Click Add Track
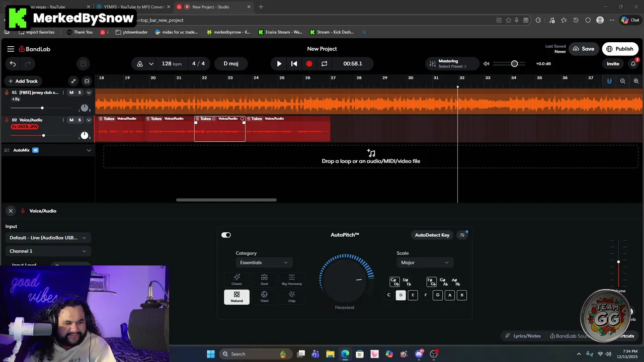 coord(23,81)
